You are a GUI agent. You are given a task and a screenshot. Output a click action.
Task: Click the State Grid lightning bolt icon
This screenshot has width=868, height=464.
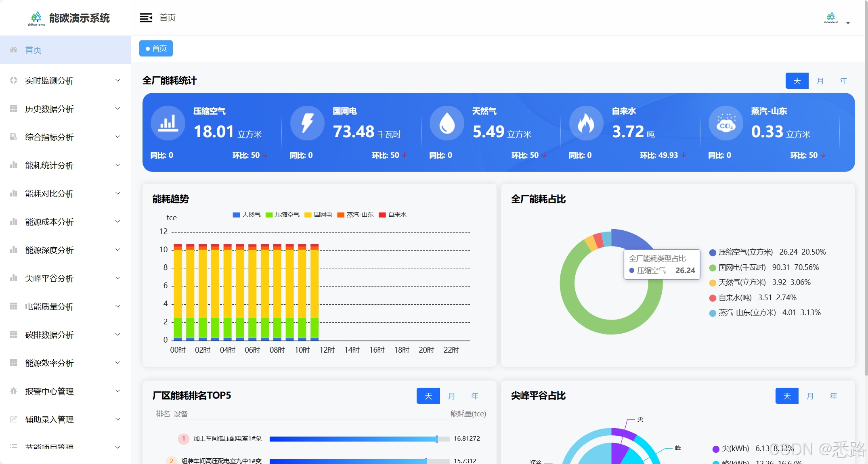307,123
